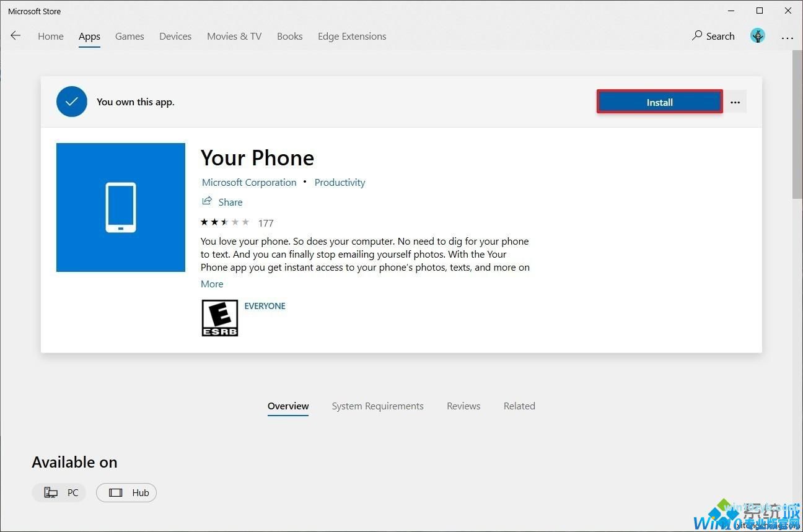Click the blue Your Phone app icon
This screenshot has width=803, height=532.
(x=120, y=207)
